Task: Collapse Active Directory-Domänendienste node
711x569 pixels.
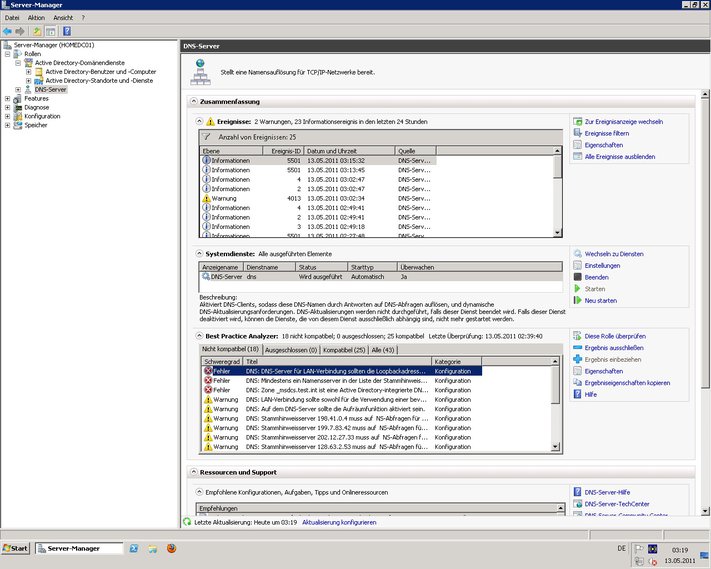Action: click(18, 63)
